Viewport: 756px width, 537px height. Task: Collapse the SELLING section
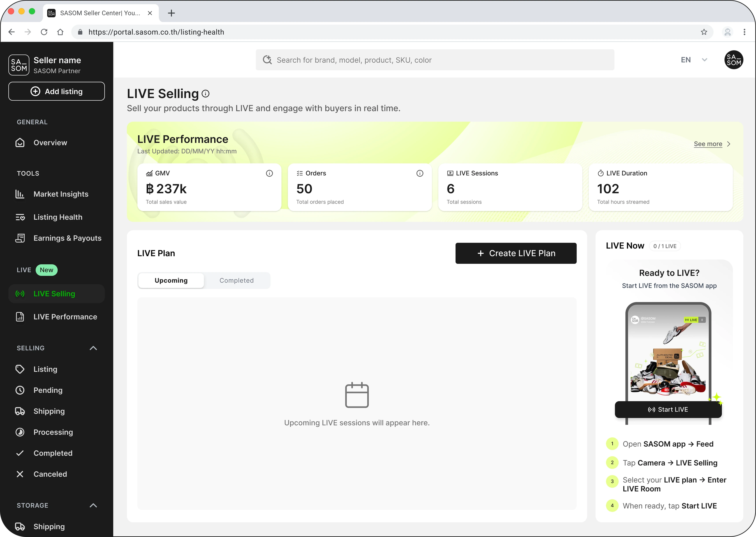93,348
